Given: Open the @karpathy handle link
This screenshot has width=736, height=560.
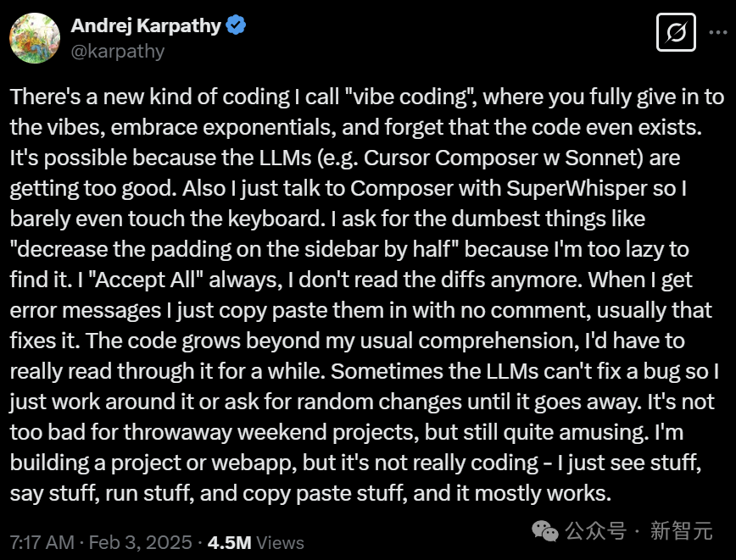Looking at the screenshot, I should coord(118,51).
